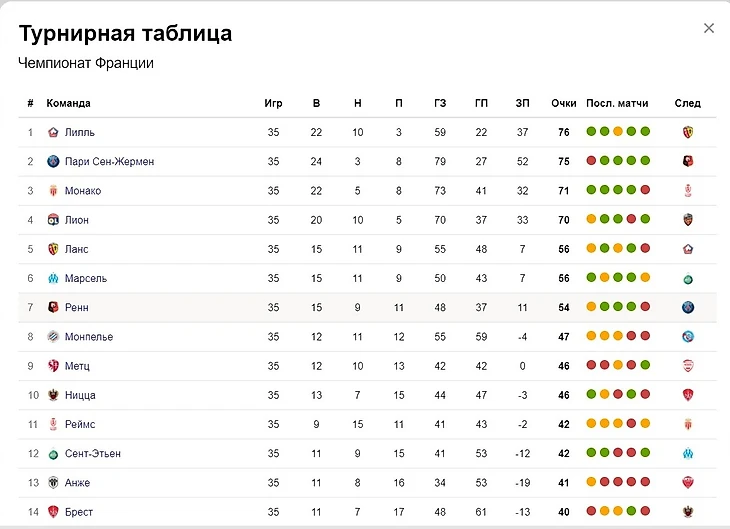Click the Ницца team link
This screenshot has width=730, height=529.
coord(80,395)
